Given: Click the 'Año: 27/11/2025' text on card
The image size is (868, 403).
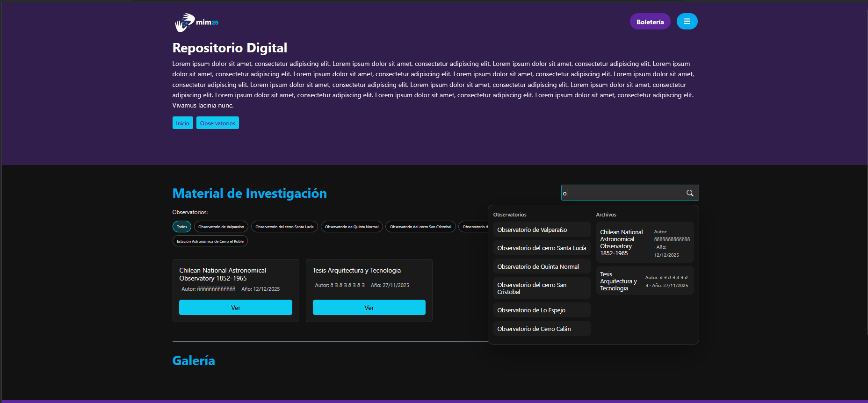Looking at the screenshot, I should 390,285.
